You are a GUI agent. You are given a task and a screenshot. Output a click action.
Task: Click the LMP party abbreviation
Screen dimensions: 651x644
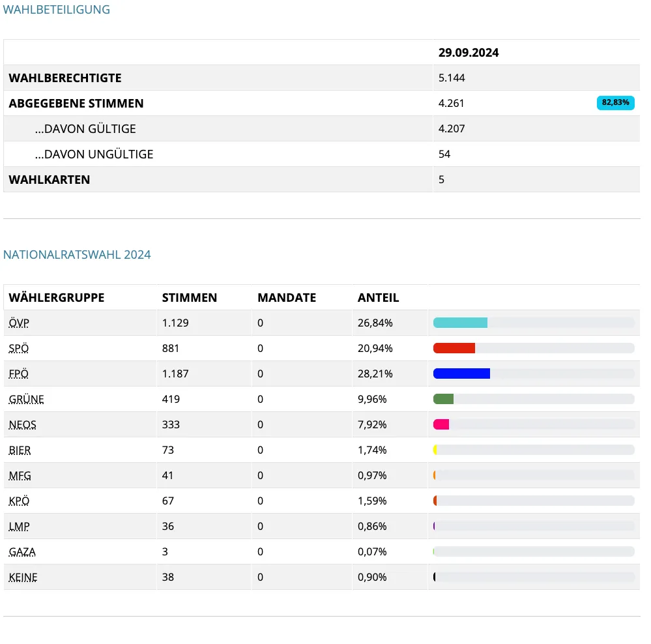[x=19, y=527]
